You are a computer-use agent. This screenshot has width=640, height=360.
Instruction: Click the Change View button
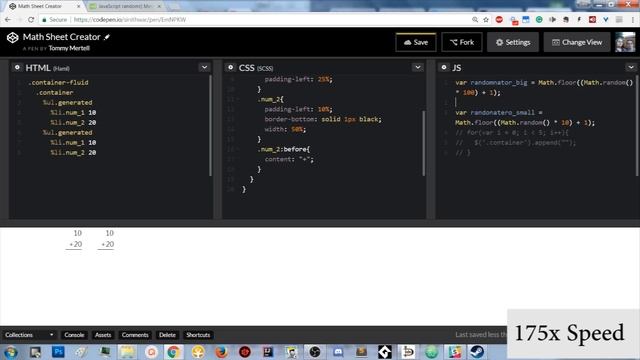[x=577, y=42]
